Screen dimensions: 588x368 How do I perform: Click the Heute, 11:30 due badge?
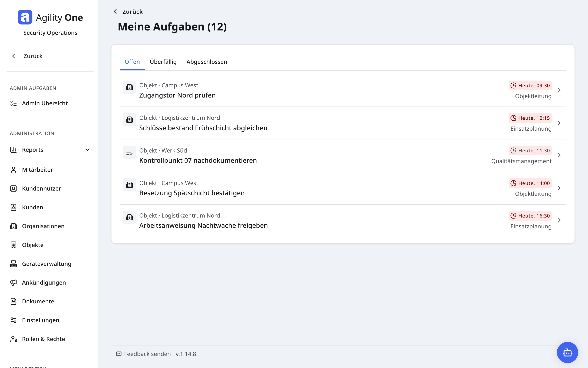pyautogui.click(x=530, y=150)
